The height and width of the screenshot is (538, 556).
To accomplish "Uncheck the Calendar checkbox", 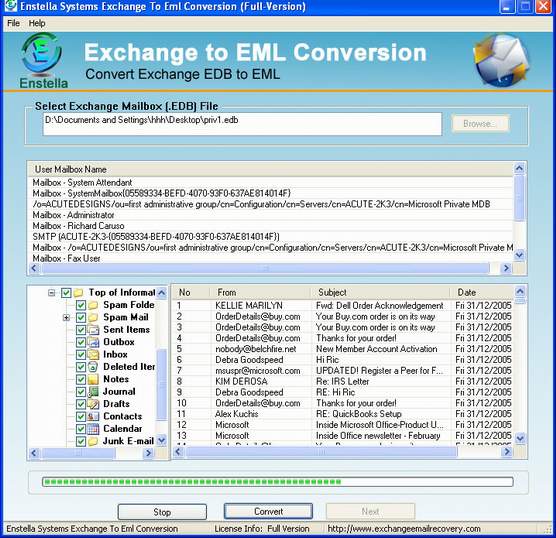I will point(81,429).
